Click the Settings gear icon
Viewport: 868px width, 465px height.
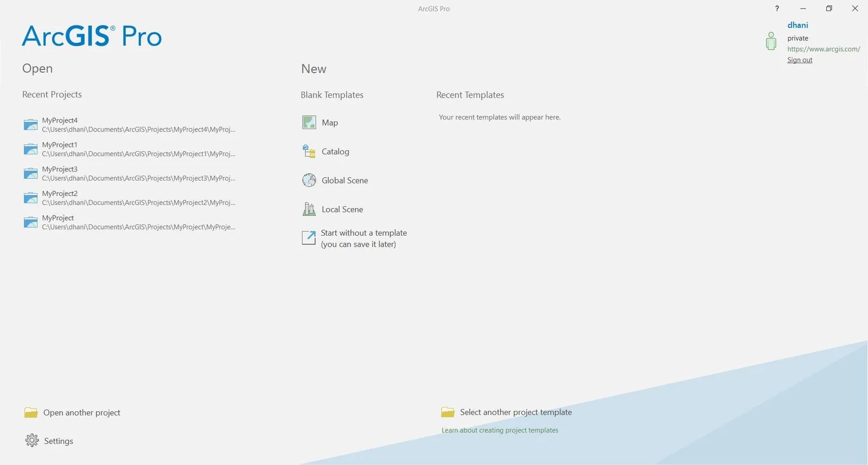32,441
